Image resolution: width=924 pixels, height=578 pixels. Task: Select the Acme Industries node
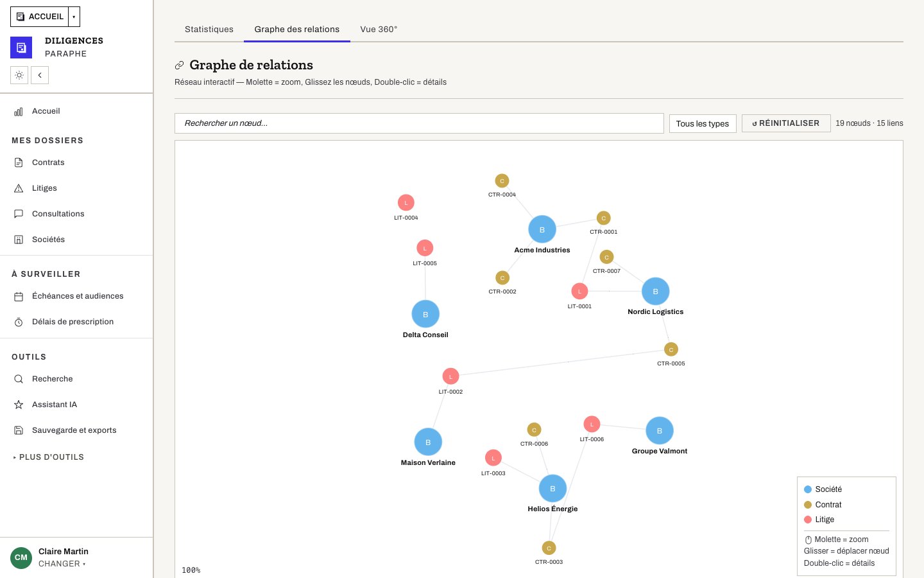[x=542, y=229]
